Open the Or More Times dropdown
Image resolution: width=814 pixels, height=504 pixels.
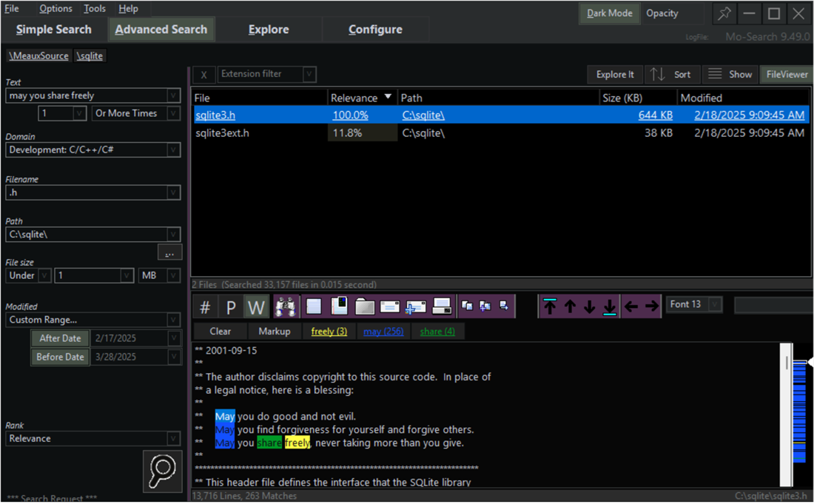click(173, 113)
